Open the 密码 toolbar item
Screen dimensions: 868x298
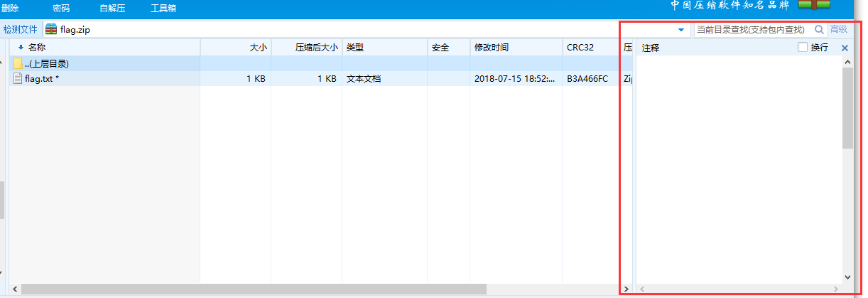61,9
